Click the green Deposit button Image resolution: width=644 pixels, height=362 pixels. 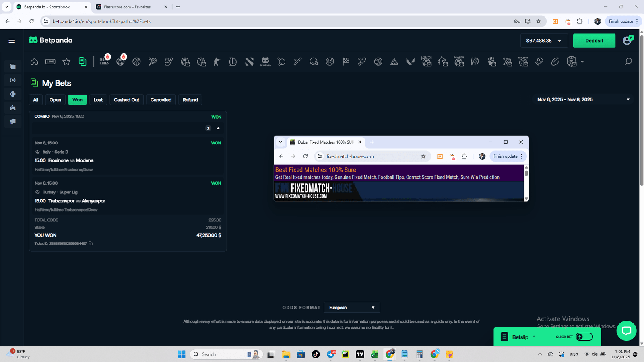594,41
